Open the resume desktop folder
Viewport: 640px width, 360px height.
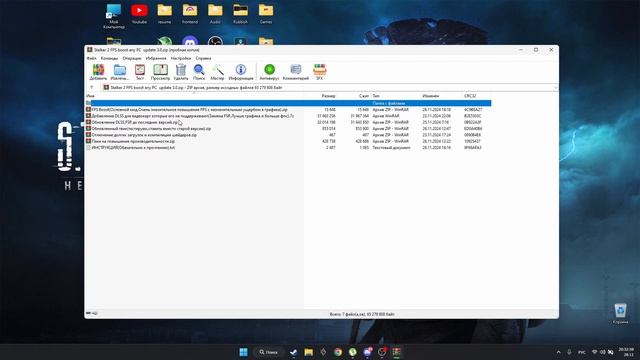pos(164,14)
